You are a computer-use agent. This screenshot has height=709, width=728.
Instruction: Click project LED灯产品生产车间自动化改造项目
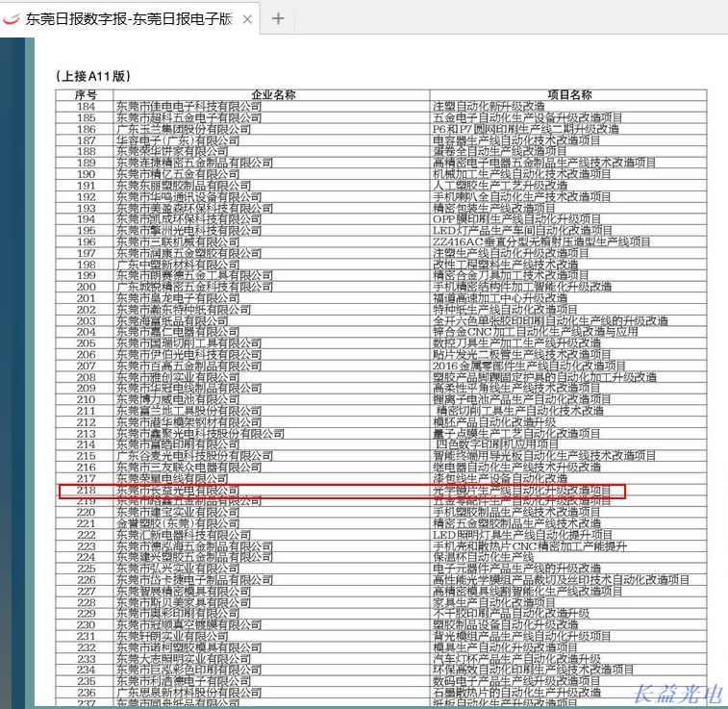[x=522, y=230]
